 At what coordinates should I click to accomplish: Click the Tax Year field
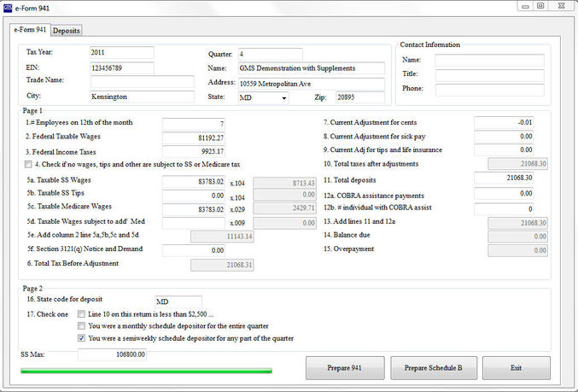(x=121, y=52)
